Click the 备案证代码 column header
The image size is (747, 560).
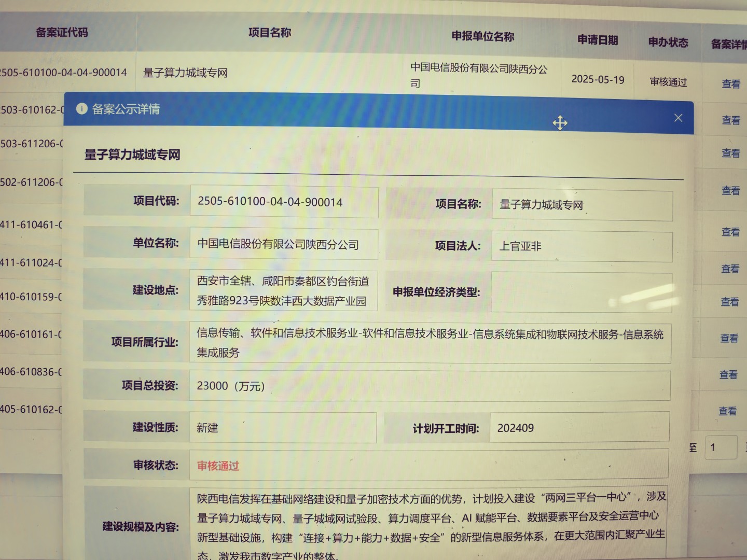(x=62, y=32)
